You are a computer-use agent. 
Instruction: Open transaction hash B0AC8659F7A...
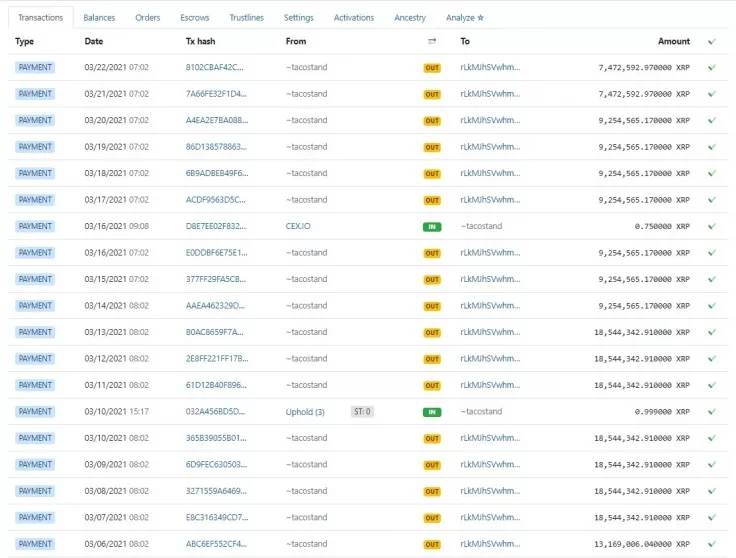point(215,332)
